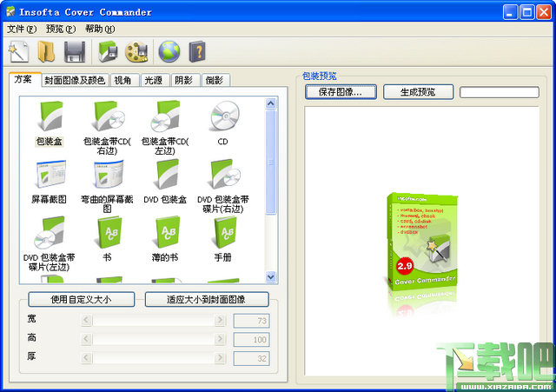
Task: Click the 厚 value field showing 32
Action: [x=251, y=358]
